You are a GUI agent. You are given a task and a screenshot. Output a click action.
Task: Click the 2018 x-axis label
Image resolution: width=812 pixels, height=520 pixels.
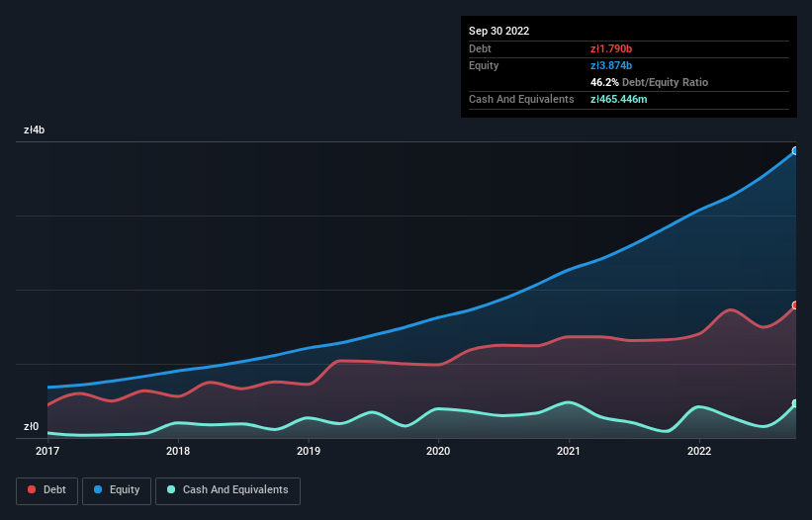[x=178, y=451]
